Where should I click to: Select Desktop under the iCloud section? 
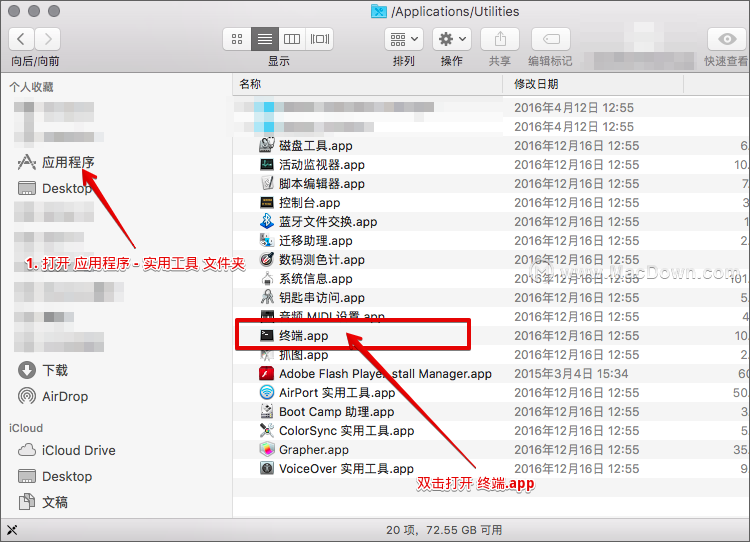[x=55, y=476]
